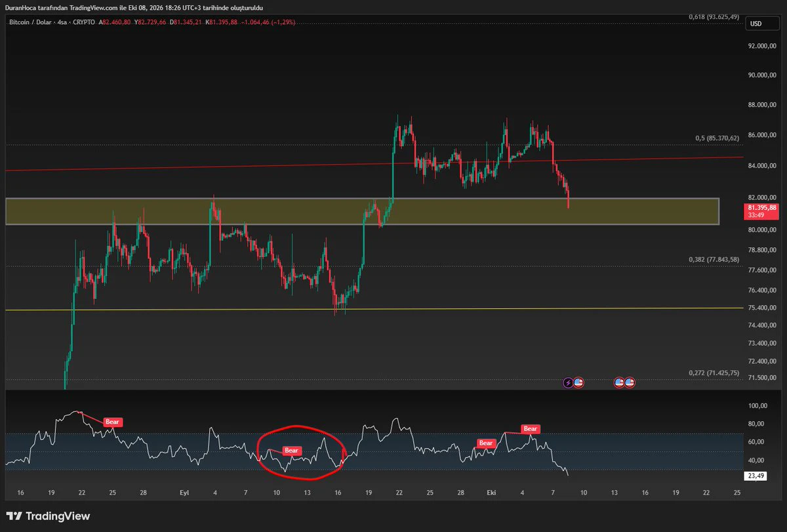Click the Y82.729,66 high value
The width and height of the screenshot is (787, 532).
coord(151,22)
